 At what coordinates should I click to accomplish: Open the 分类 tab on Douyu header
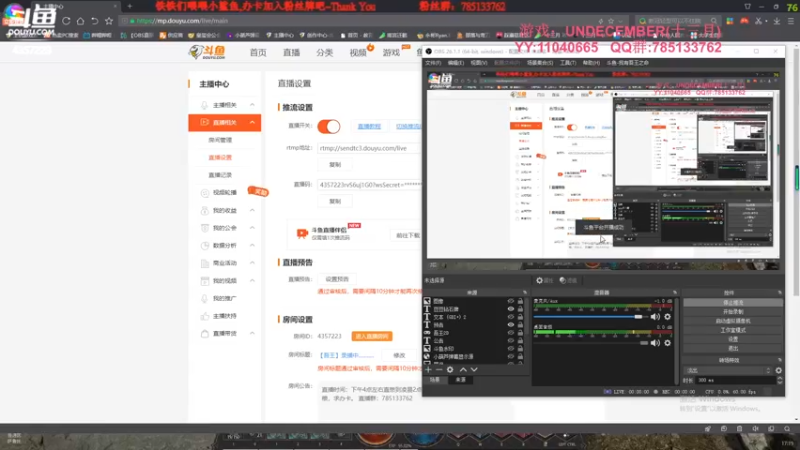coord(324,53)
